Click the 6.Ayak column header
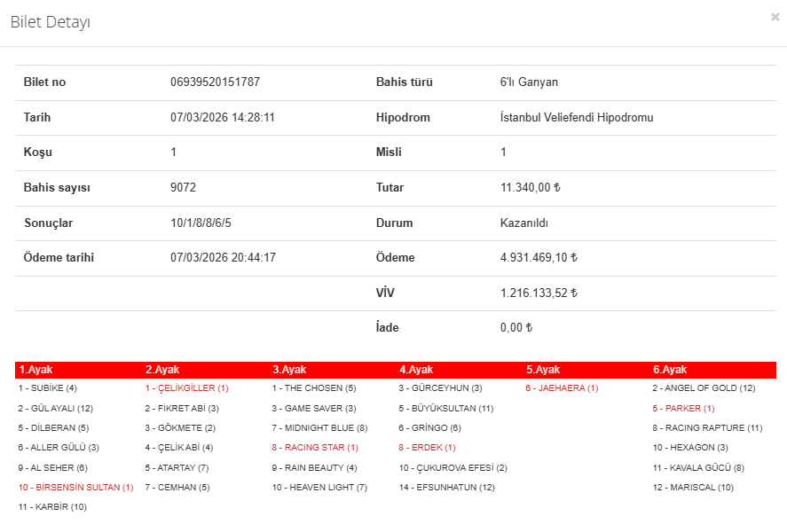Viewport: 787px width, 532px height. coord(670,370)
